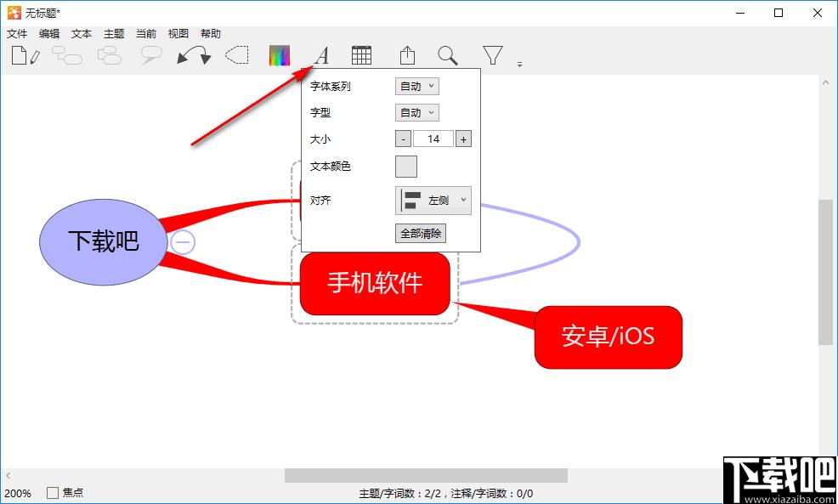Close the 无标题 window
This screenshot has height=504, width=838.
point(818,13)
